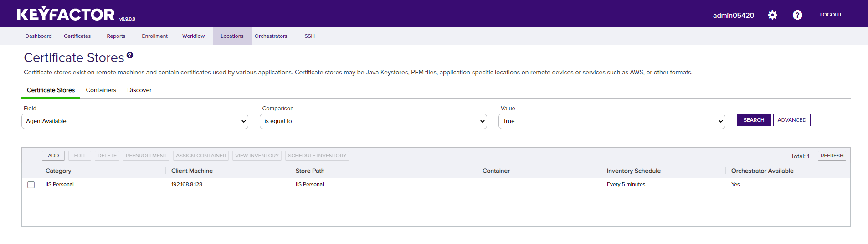Screen dimensions: 868x244
Task: Refresh the certificate stores grid
Action: tap(832, 156)
